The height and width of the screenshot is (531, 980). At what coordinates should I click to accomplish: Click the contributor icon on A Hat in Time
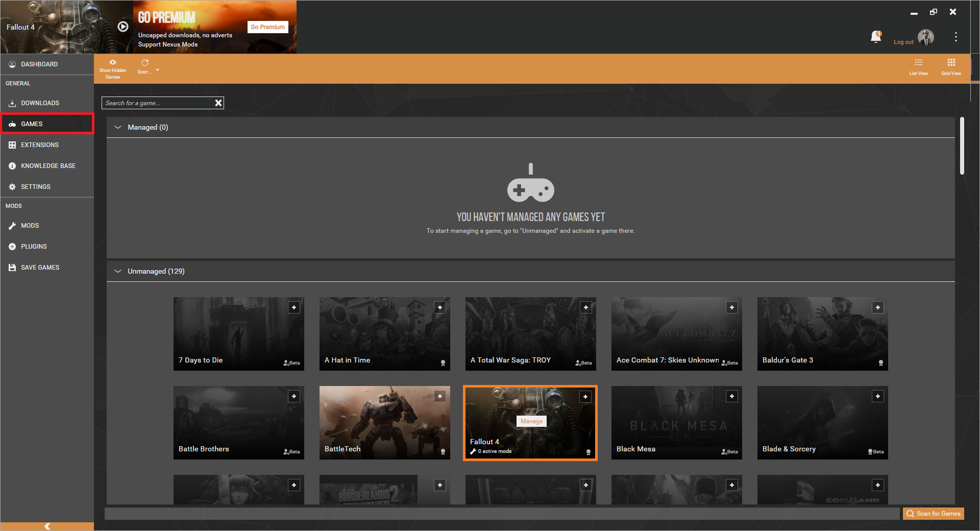(443, 363)
